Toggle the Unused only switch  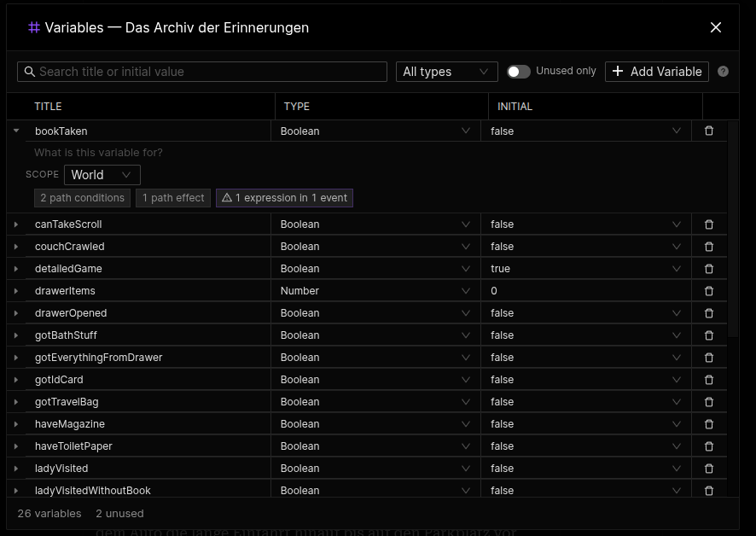518,72
